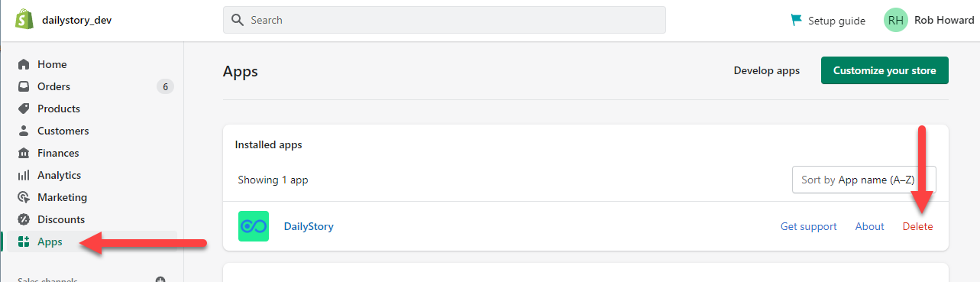Focus the Search input field
Image resolution: width=980 pixels, height=282 pixels.
[445, 20]
